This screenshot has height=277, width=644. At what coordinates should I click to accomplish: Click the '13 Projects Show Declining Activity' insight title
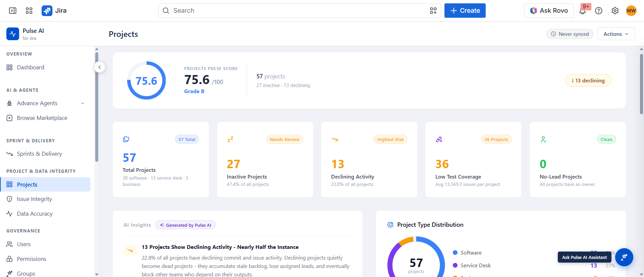point(220,247)
